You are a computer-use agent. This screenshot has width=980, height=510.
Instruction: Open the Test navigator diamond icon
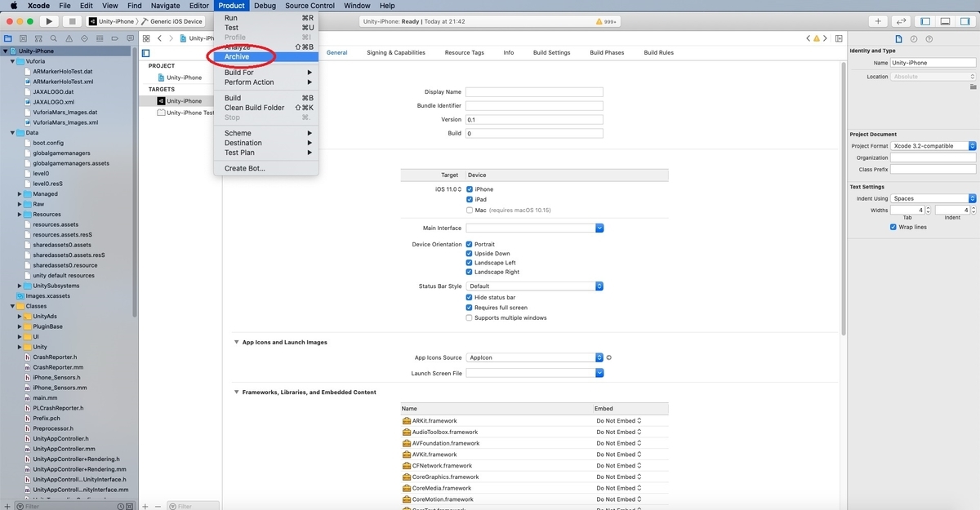click(x=82, y=38)
